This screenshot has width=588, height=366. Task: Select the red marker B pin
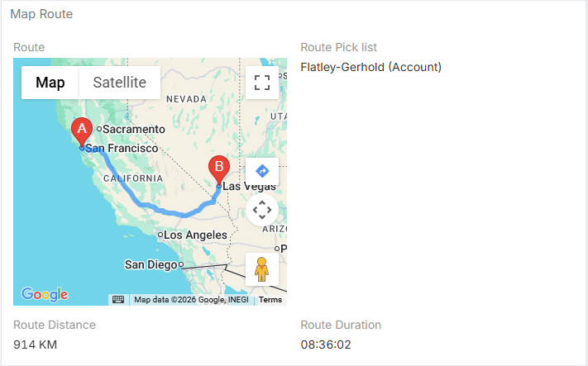218,167
